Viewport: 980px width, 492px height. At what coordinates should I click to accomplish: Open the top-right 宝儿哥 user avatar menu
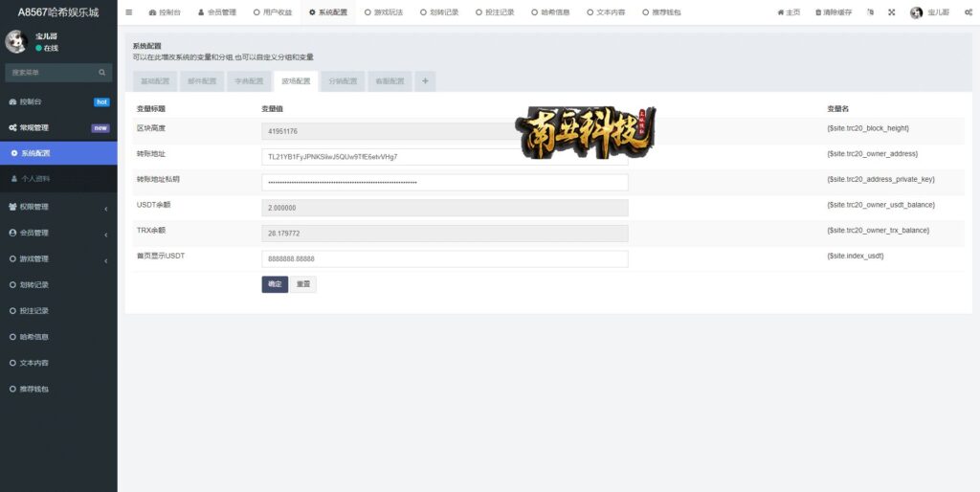pyautogui.click(x=930, y=12)
